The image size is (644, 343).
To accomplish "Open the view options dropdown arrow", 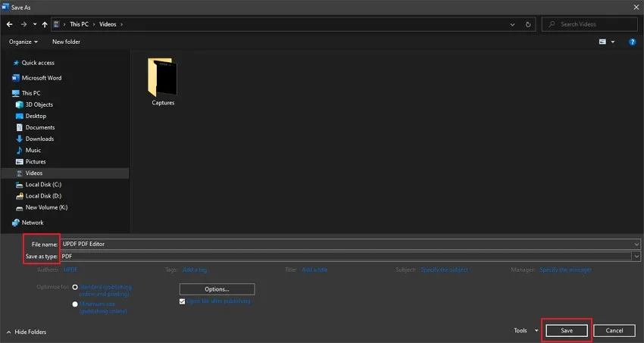I will pyautogui.click(x=613, y=42).
